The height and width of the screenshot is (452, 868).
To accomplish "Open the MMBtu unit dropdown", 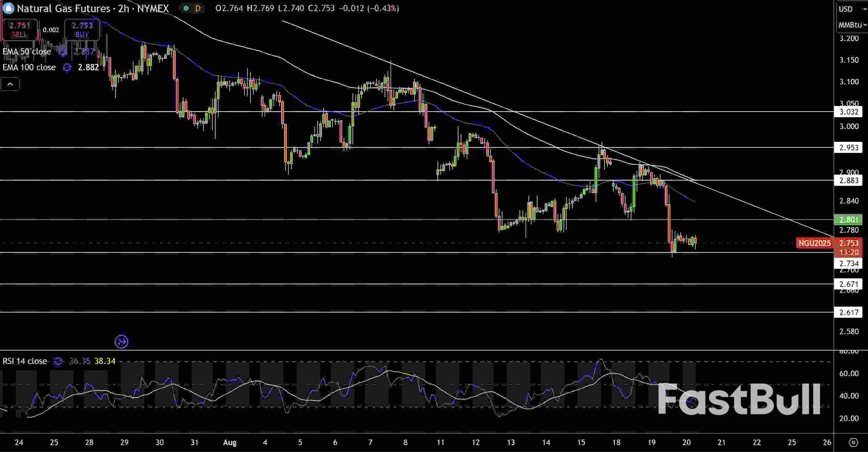I will click(x=852, y=25).
